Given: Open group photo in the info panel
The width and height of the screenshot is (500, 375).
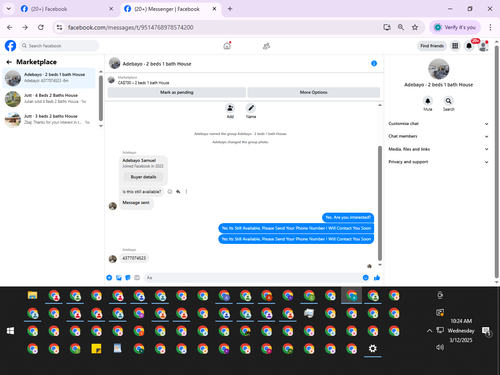Looking at the screenshot, I should pyautogui.click(x=438, y=69).
